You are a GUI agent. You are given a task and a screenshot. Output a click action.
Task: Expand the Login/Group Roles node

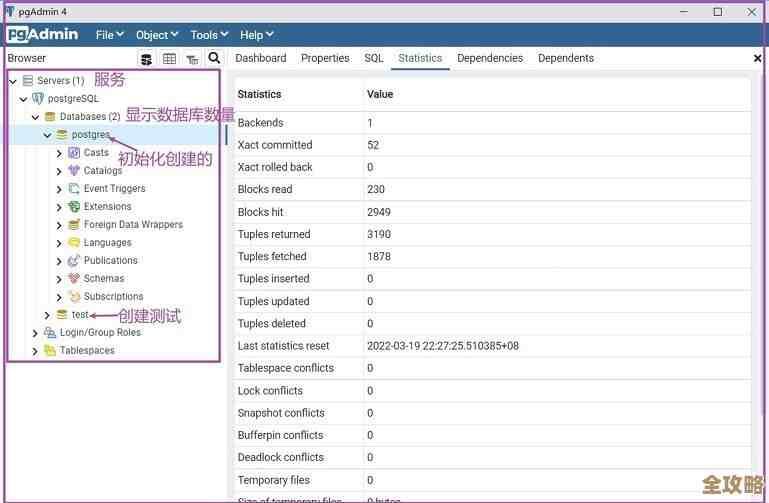pos(35,333)
